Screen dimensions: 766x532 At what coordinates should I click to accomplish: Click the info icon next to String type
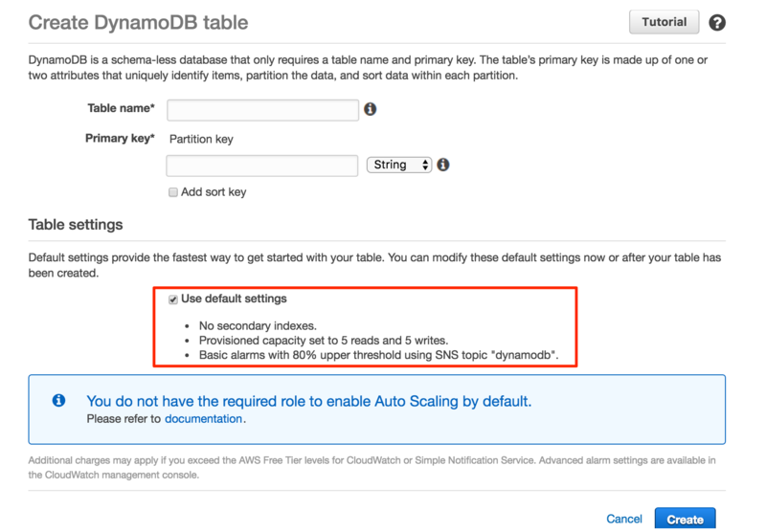point(443,165)
